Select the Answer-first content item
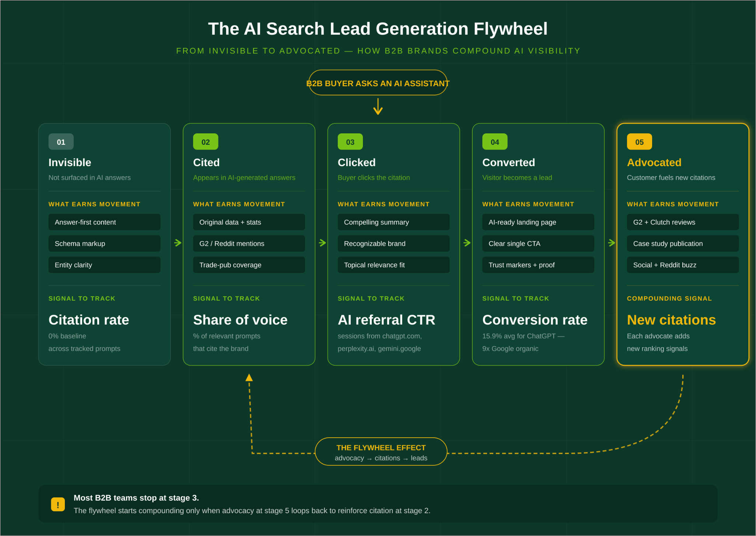756x536 pixels. [x=104, y=222]
